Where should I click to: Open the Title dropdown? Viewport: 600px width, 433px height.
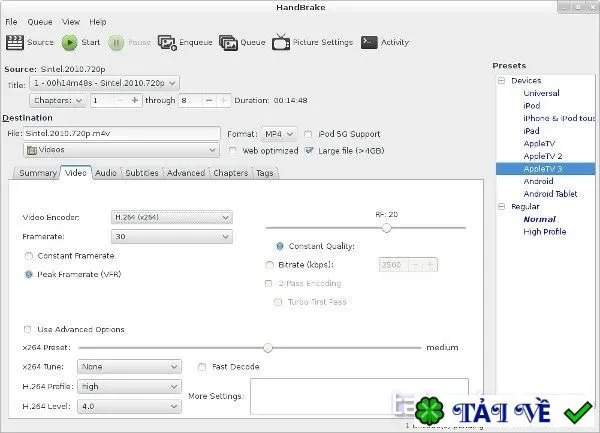[x=104, y=83]
